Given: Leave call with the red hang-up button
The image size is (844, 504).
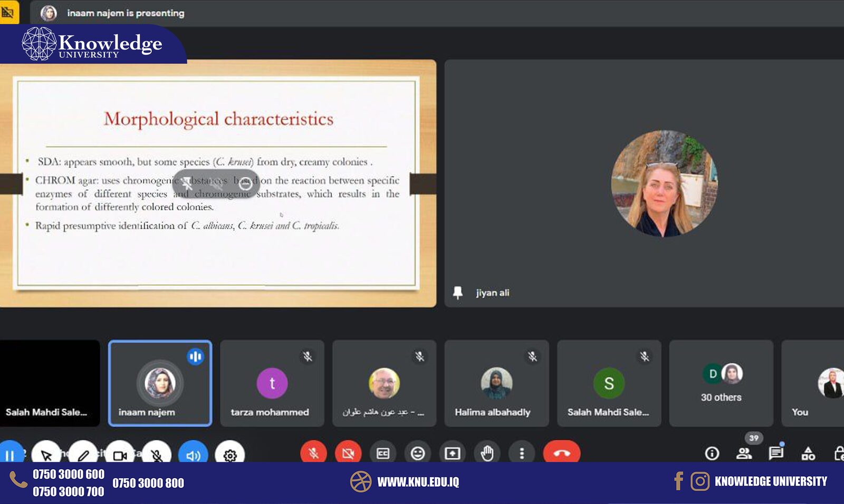Looking at the screenshot, I should point(562,453).
